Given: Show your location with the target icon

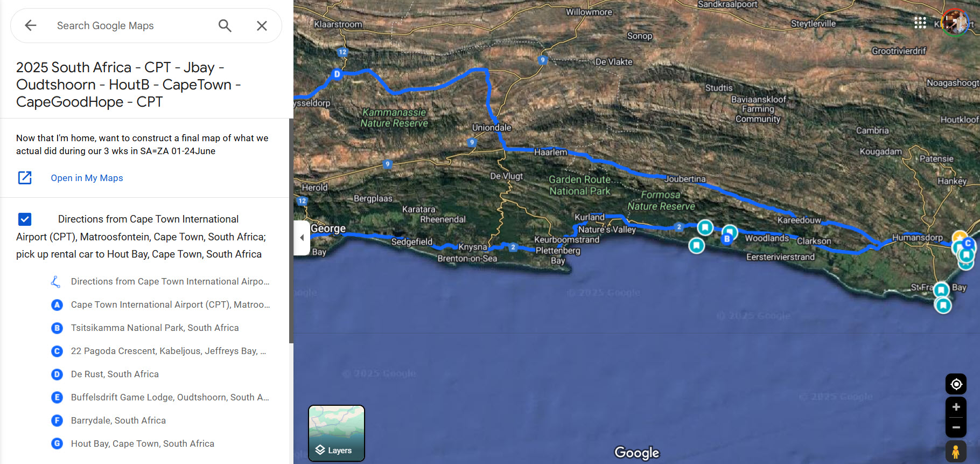Looking at the screenshot, I should click(956, 384).
